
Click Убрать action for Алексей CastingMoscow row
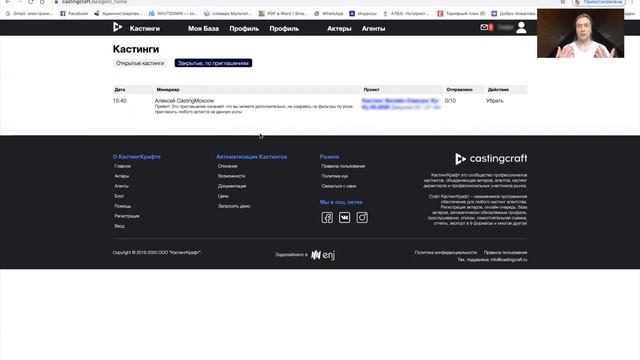tap(495, 101)
